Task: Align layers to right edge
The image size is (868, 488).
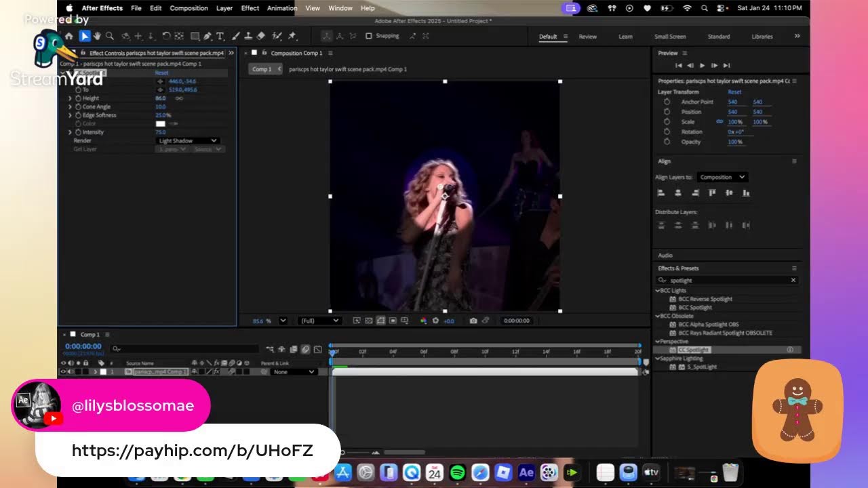Action: (695, 193)
